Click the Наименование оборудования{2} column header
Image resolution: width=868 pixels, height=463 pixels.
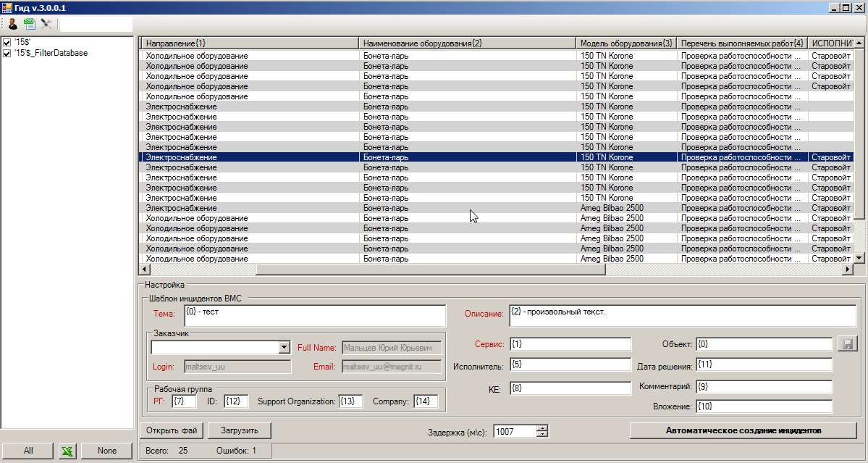[467, 43]
